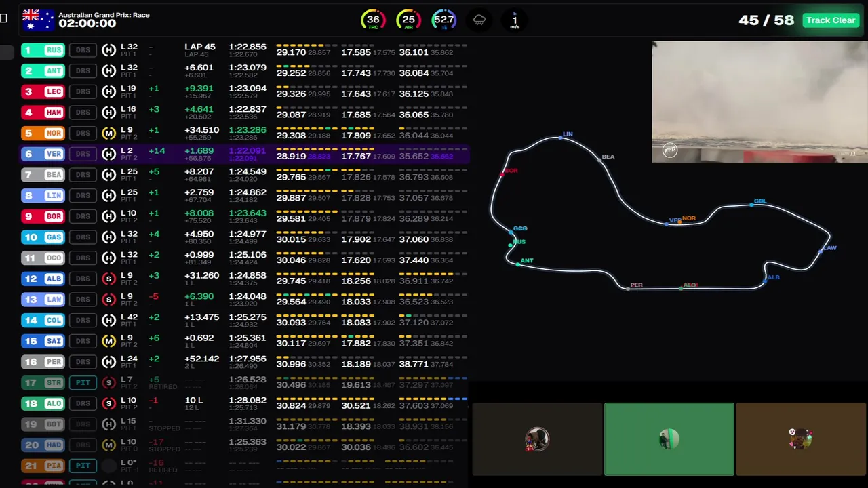Click the DRS indicator in SAI row
Image resolution: width=868 pixels, height=488 pixels.
coord(83,341)
